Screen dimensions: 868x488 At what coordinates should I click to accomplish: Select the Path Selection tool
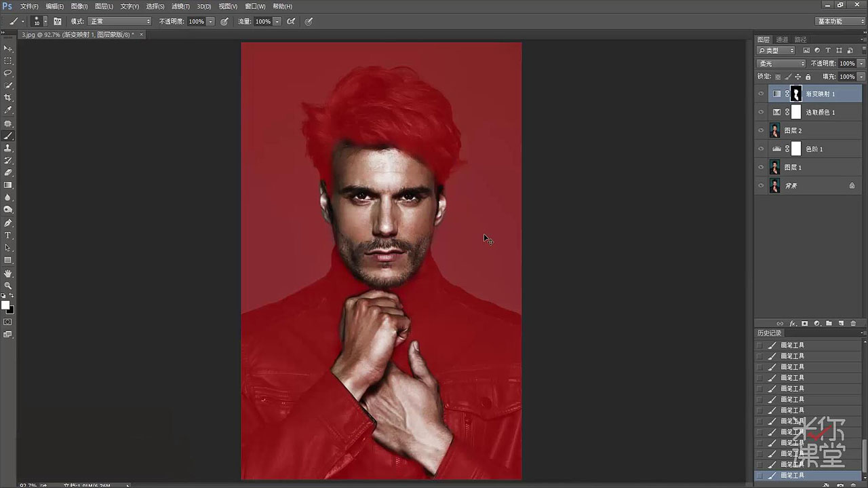[8, 248]
